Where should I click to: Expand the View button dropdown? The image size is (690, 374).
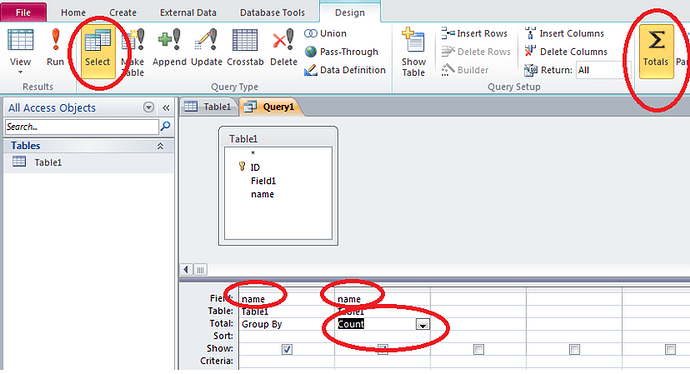click(x=20, y=72)
